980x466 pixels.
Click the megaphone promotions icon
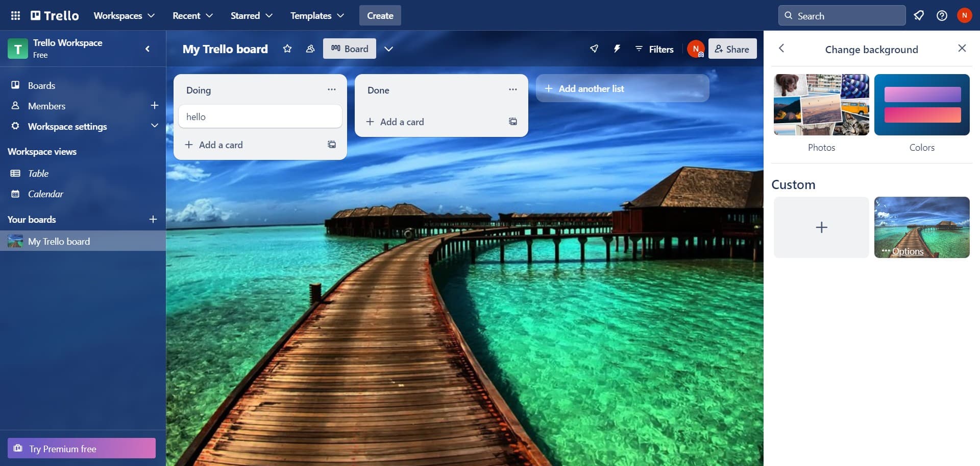919,15
